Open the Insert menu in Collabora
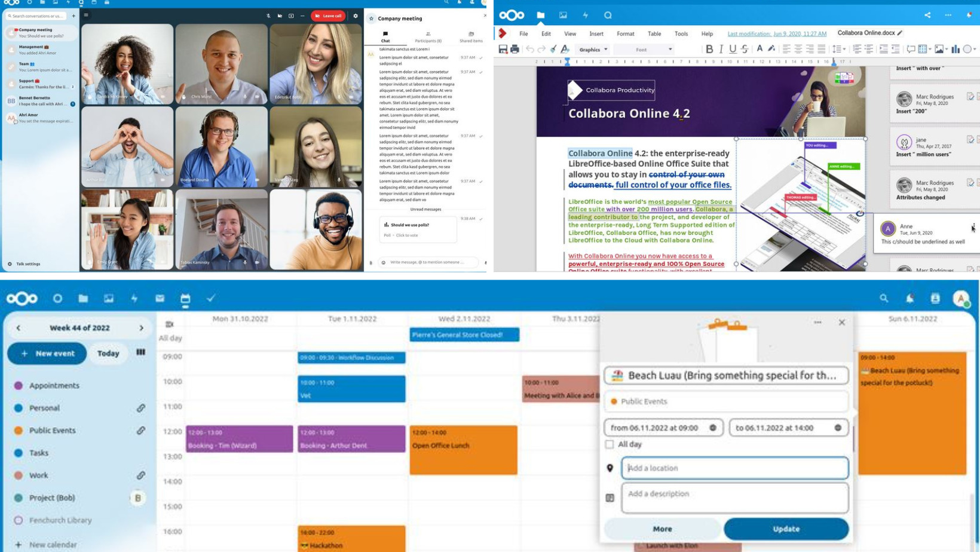Viewport: 980px width, 552px height. (596, 33)
